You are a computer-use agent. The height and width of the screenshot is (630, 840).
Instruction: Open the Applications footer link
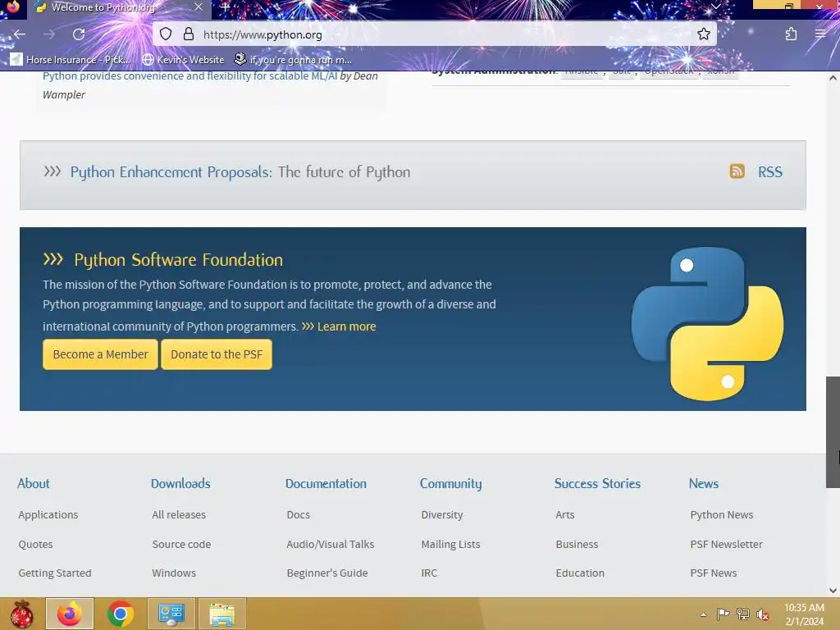pos(48,515)
